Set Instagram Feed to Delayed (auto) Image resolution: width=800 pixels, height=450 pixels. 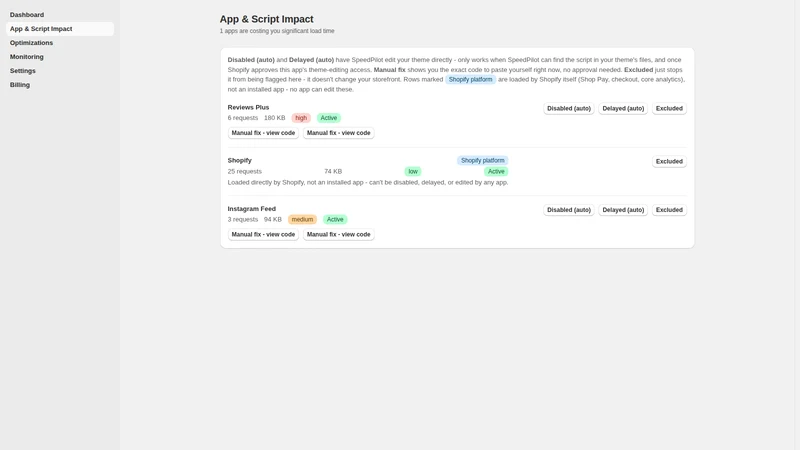[623, 210]
